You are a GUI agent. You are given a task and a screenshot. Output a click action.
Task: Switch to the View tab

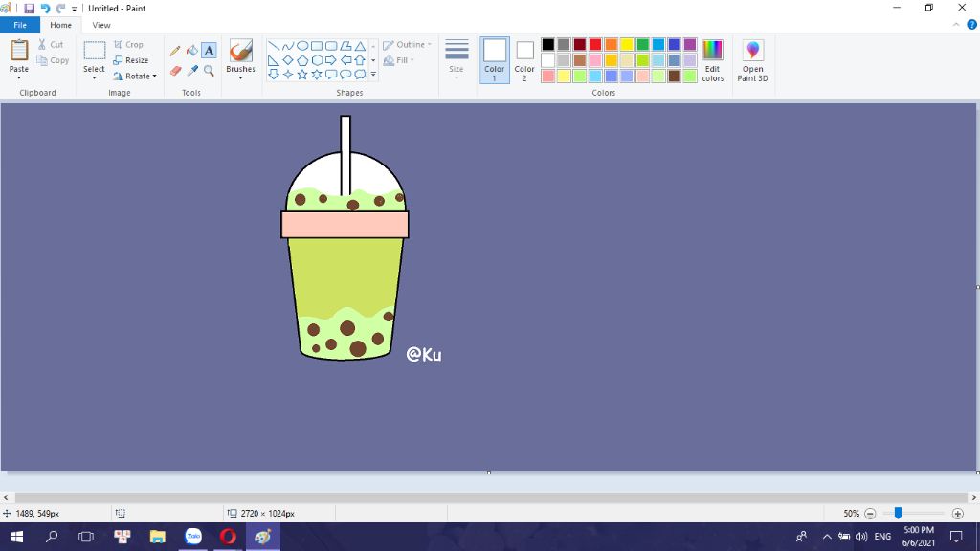(101, 25)
